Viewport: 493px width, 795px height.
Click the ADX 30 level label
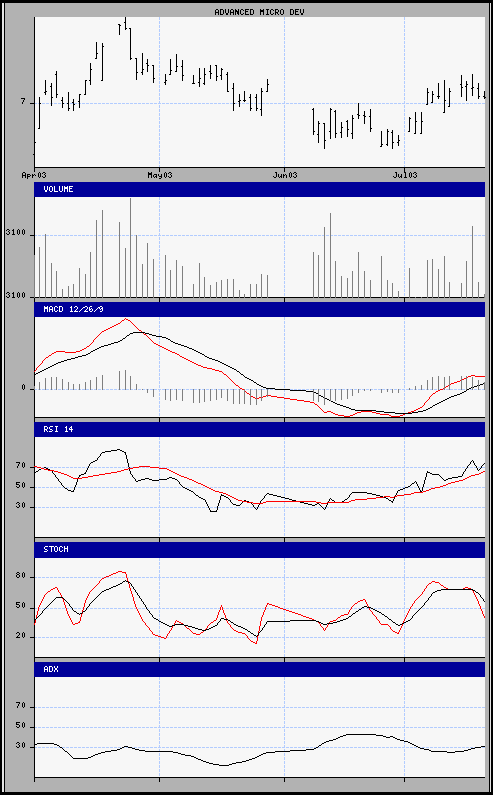pyautogui.click(x=20, y=747)
